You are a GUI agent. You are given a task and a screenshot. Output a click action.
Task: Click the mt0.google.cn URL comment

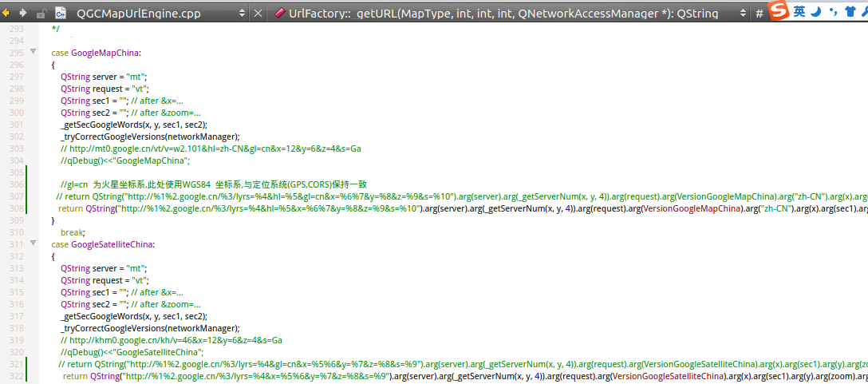click(211, 148)
